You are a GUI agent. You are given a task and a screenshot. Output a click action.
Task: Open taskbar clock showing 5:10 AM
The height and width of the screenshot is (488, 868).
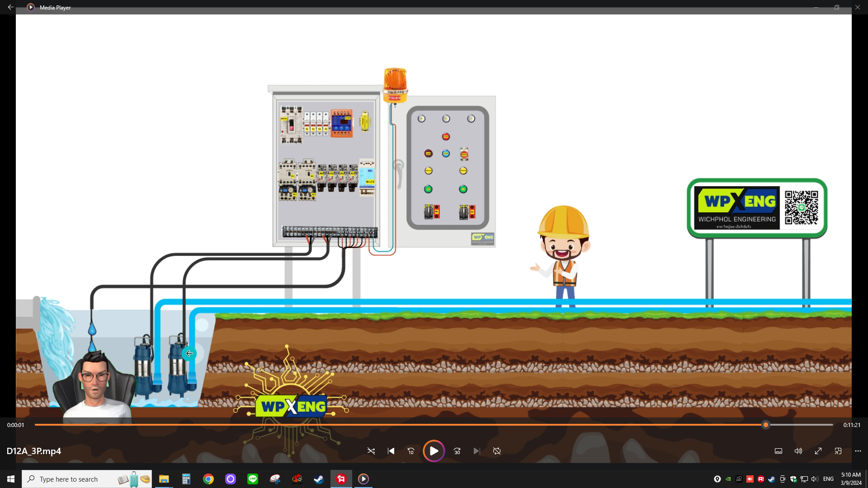(x=851, y=479)
